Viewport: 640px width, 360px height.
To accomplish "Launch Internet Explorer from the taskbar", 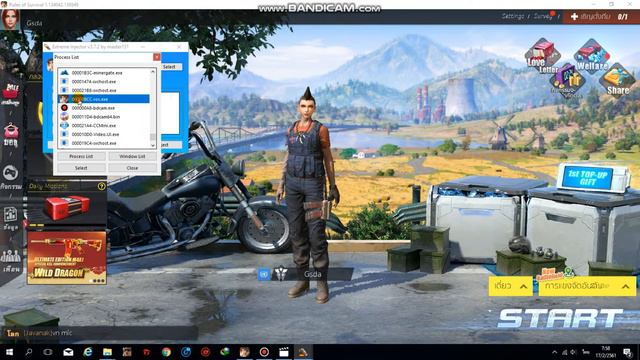I will point(88,352).
